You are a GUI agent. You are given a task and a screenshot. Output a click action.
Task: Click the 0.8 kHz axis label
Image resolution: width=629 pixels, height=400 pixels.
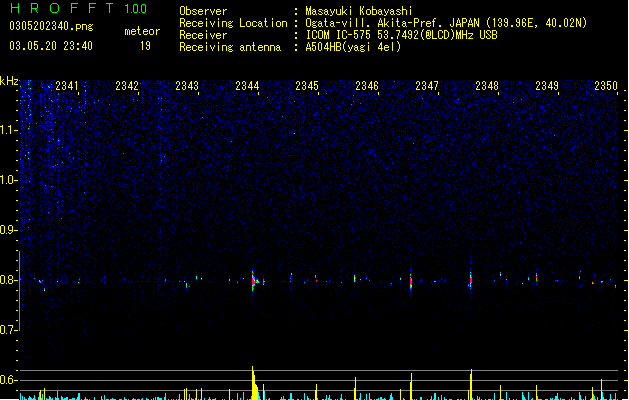[x=8, y=280]
